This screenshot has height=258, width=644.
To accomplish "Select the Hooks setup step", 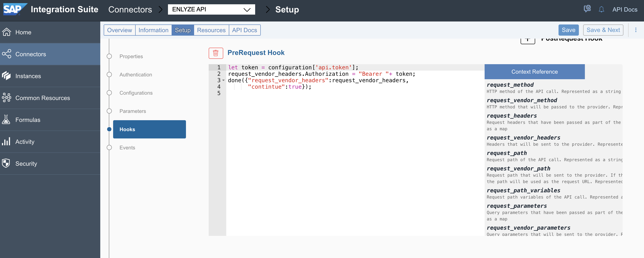I will (x=150, y=129).
